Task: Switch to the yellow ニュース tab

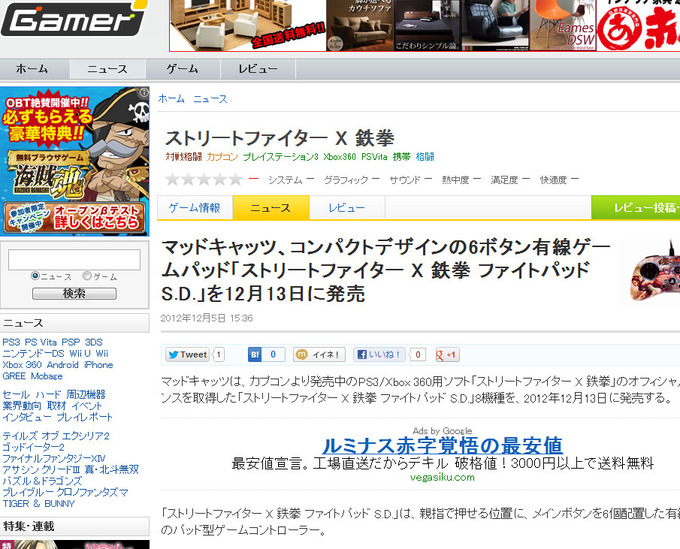Action: [271, 208]
